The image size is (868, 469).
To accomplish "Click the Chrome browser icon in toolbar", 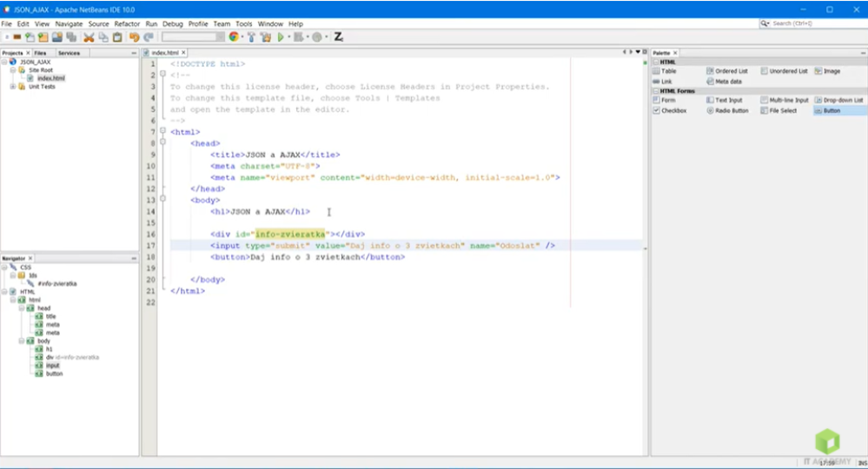I will point(234,37).
